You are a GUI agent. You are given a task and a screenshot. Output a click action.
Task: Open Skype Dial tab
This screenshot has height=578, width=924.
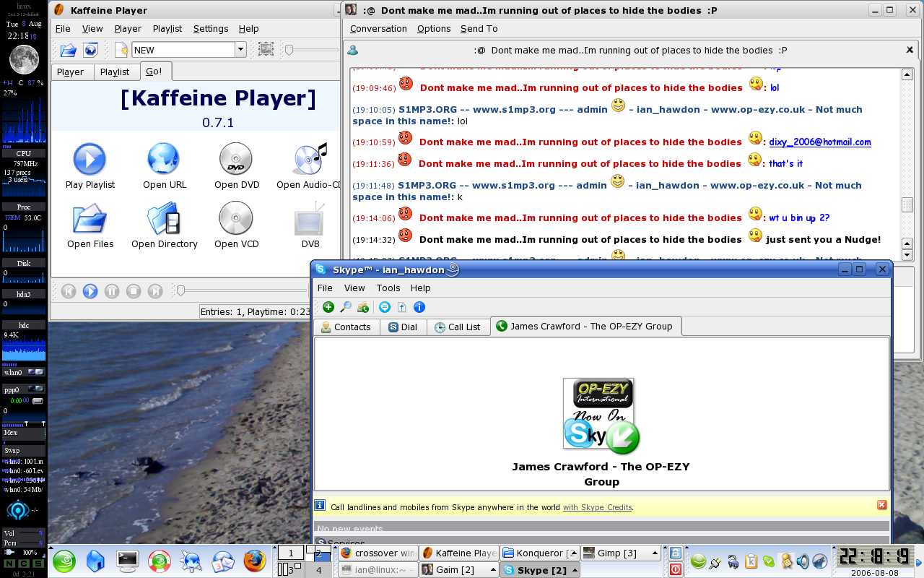coord(402,327)
